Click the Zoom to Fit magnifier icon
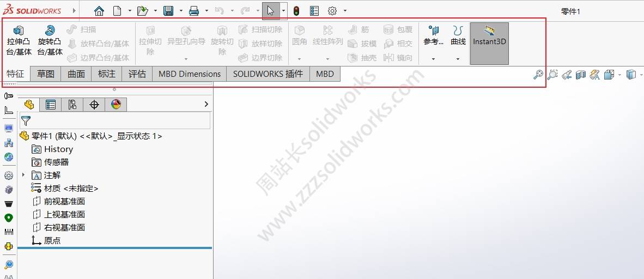Viewport: 644px width, 279px height. click(x=538, y=75)
